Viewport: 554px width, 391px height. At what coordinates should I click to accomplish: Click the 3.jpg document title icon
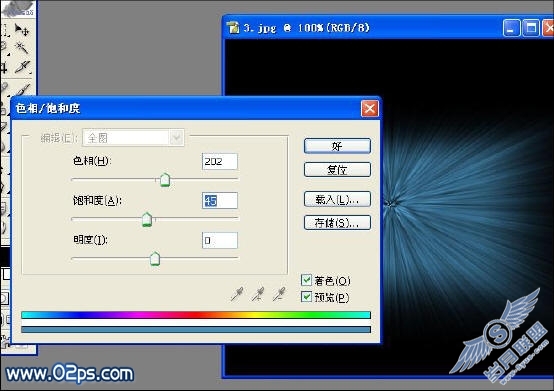coord(233,28)
